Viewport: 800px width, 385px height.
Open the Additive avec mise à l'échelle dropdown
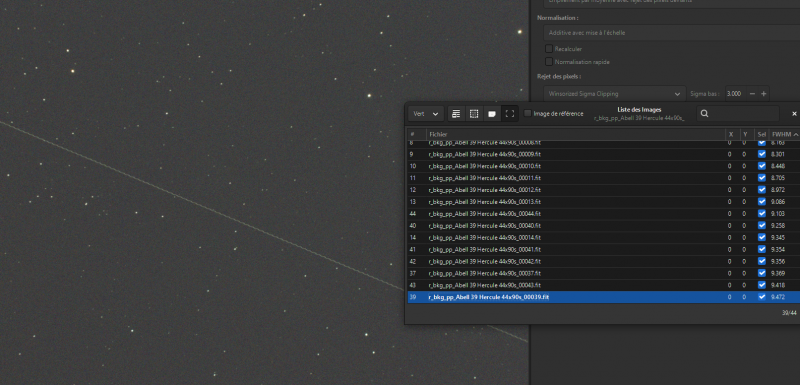pyautogui.click(x=671, y=33)
